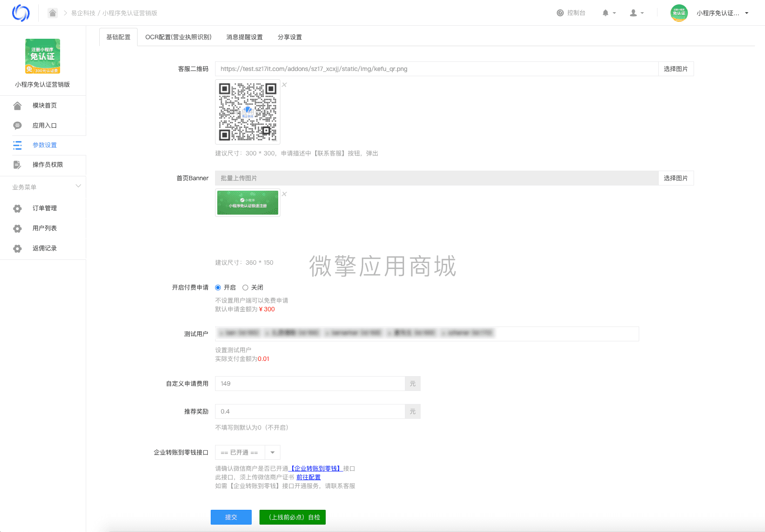Click the 控制台 console icon

point(560,13)
